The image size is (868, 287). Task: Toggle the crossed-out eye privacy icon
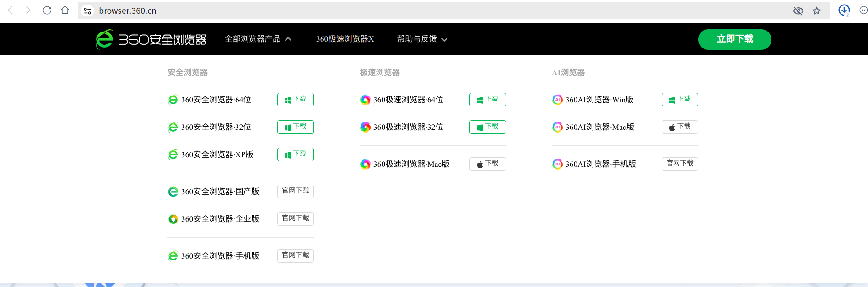click(798, 11)
